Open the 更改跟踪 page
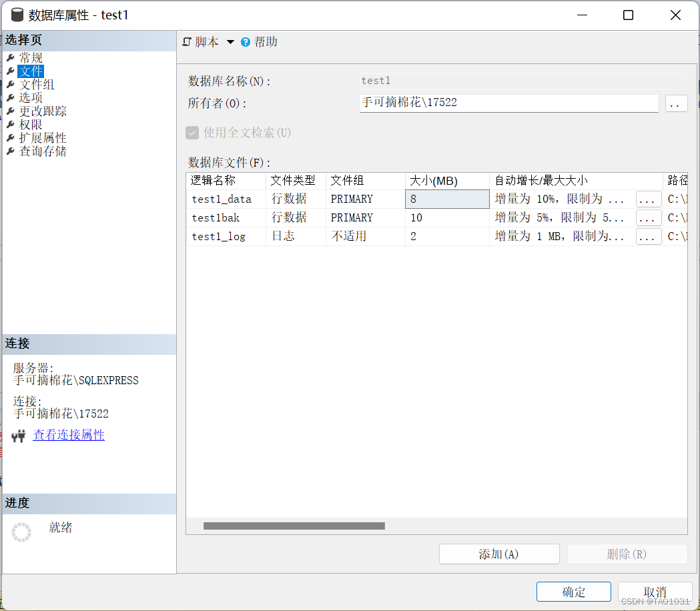The height and width of the screenshot is (611, 700). [43, 111]
